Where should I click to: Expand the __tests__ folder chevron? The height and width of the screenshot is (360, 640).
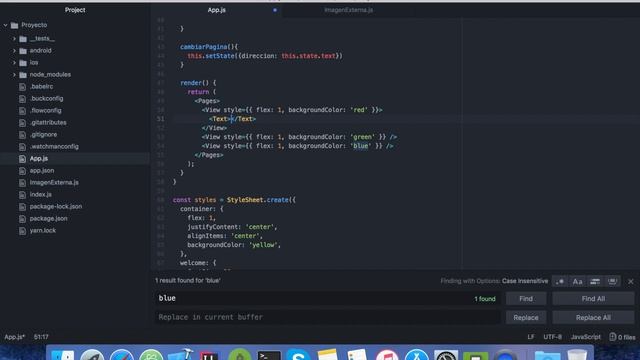click(14, 39)
